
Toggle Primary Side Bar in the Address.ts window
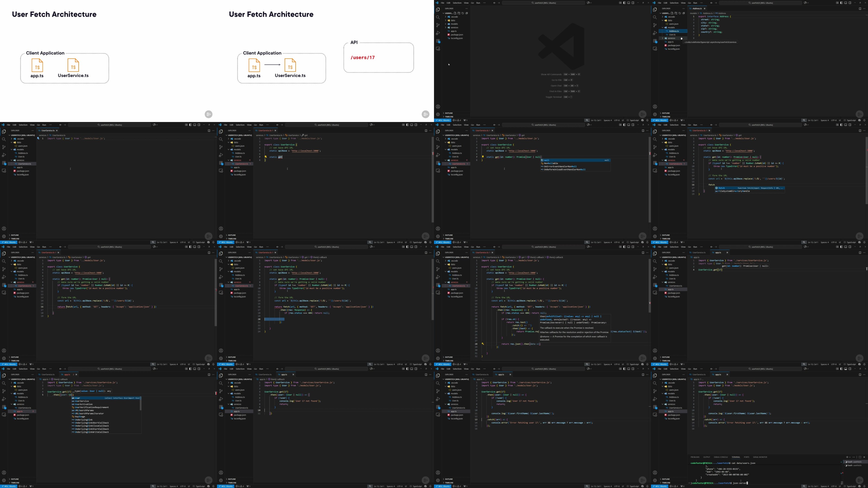(841, 3)
